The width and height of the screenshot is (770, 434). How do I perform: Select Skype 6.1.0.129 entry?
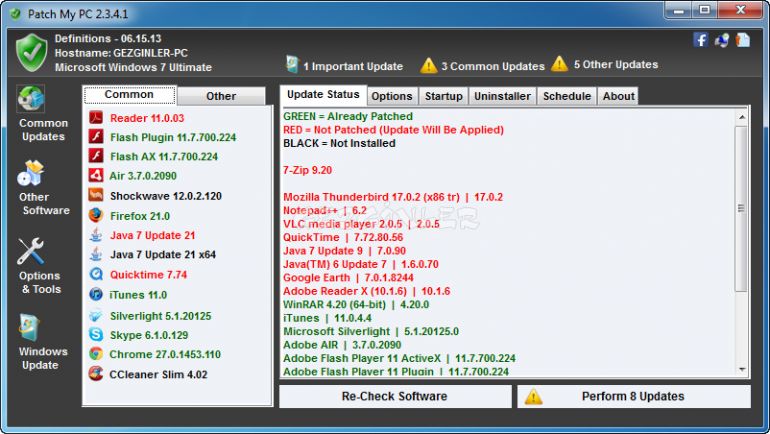(x=149, y=335)
